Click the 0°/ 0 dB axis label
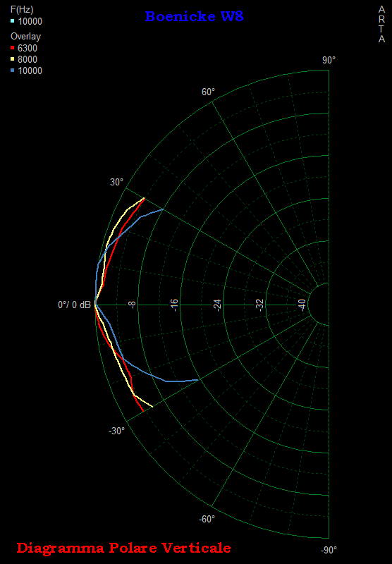The height and width of the screenshot is (564, 392). coord(75,305)
